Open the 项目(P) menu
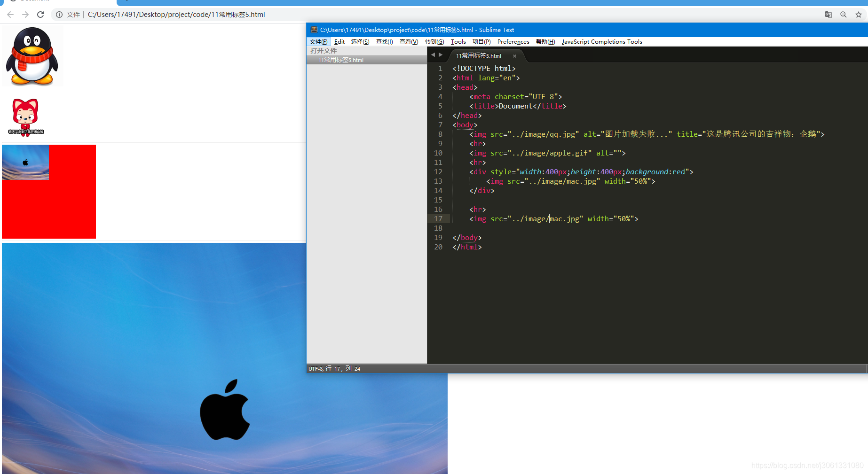 [x=481, y=42]
